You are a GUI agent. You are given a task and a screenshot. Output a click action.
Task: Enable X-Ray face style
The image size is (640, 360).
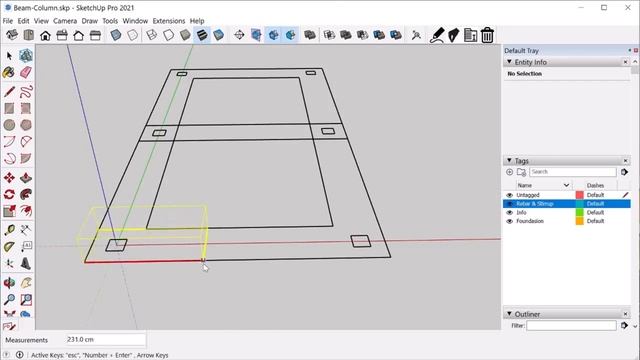coord(116,35)
